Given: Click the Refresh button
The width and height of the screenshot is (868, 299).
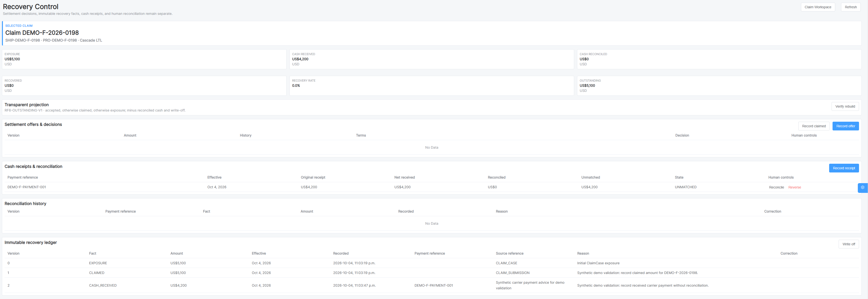Looking at the screenshot, I should [x=851, y=7].
